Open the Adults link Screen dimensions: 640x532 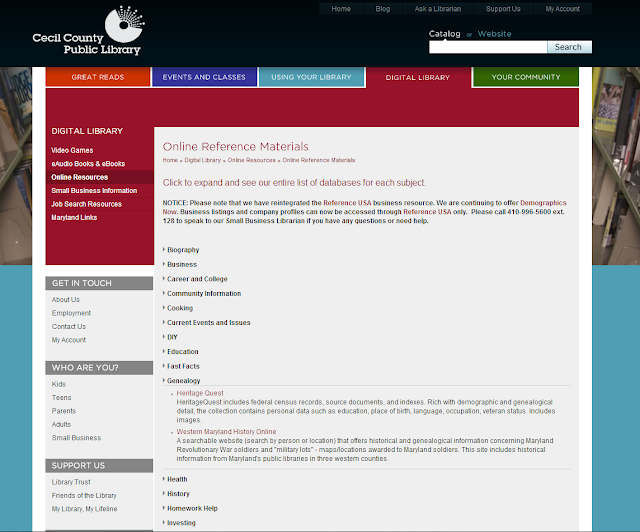tap(61, 425)
